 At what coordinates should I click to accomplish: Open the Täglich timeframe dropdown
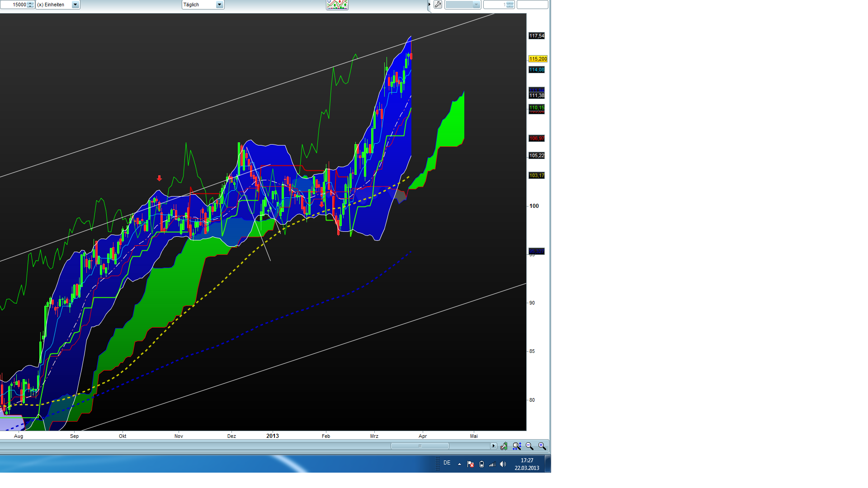[219, 5]
